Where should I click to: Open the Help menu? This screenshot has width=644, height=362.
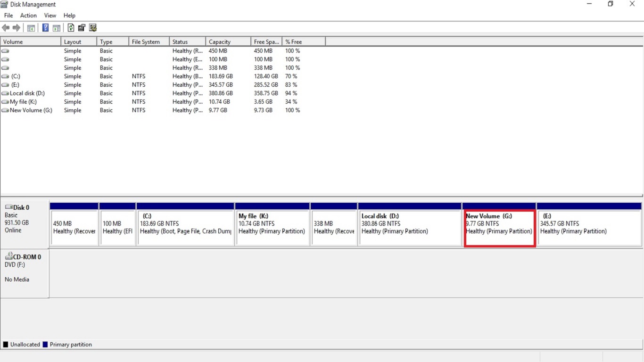(x=69, y=16)
